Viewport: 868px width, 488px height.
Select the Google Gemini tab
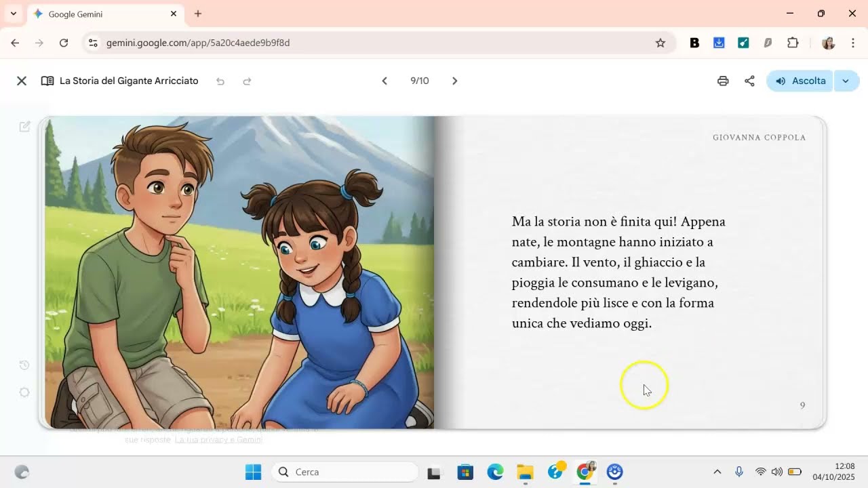[x=105, y=14]
